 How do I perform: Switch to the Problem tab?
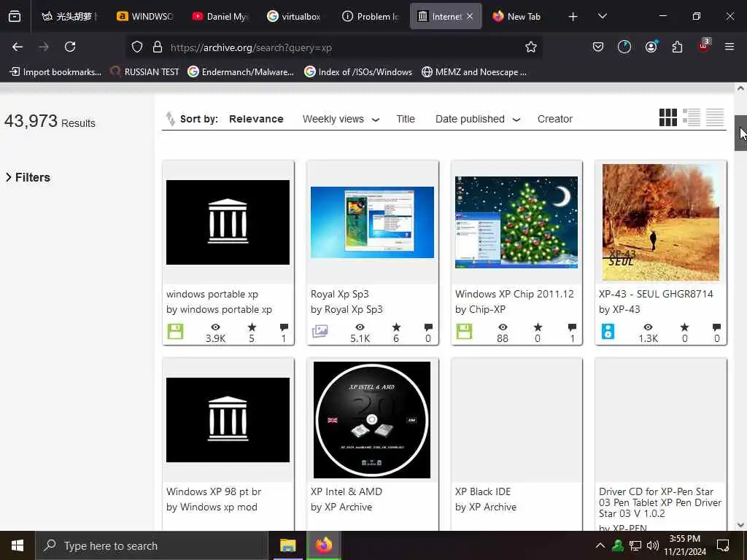(x=370, y=16)
